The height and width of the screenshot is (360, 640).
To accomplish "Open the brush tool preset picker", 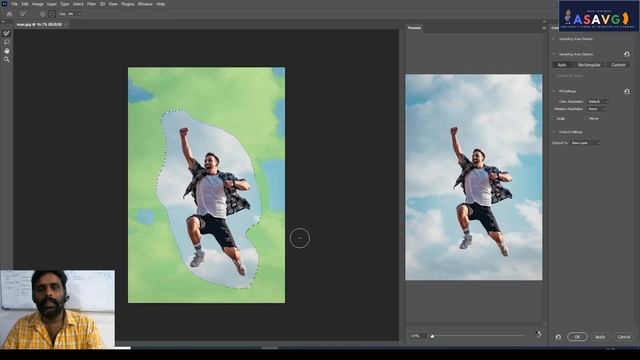I will click(x=23, y=14).
